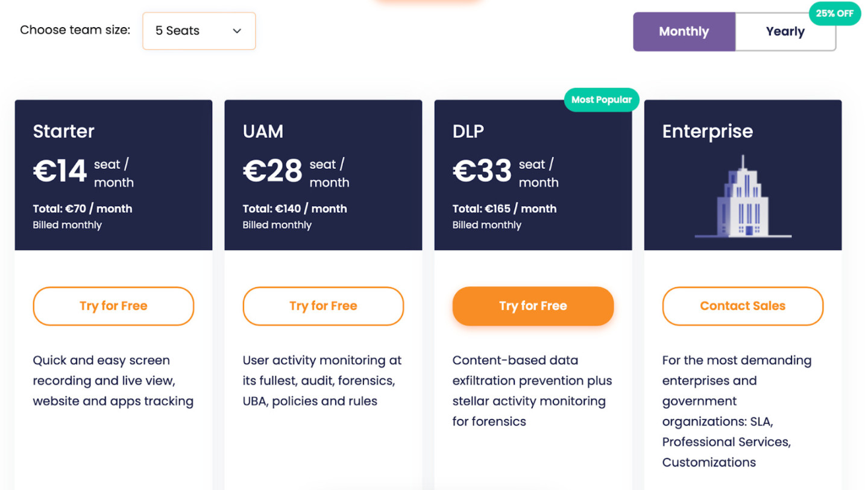Viewport: 868px width, 490px height.
Task: Switch billing to Yearly
Action: [x=785, y=31]
